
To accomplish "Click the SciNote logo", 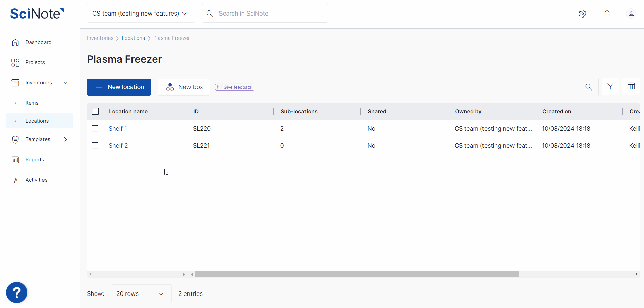I will [37, 14].
